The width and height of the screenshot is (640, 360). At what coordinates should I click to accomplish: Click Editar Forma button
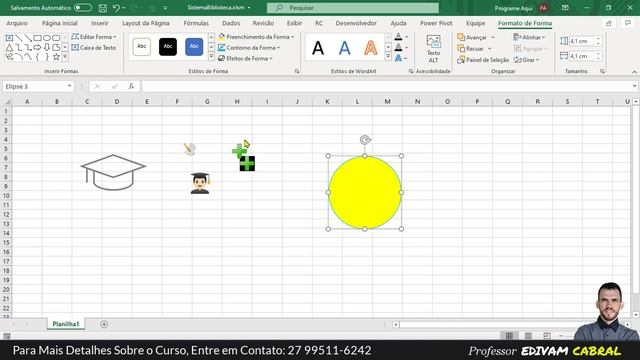pos(94,37)
